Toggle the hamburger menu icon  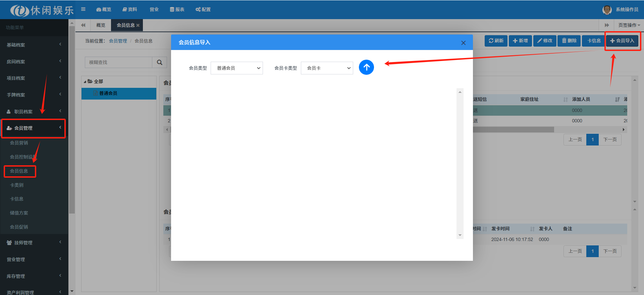click(83, 9)
